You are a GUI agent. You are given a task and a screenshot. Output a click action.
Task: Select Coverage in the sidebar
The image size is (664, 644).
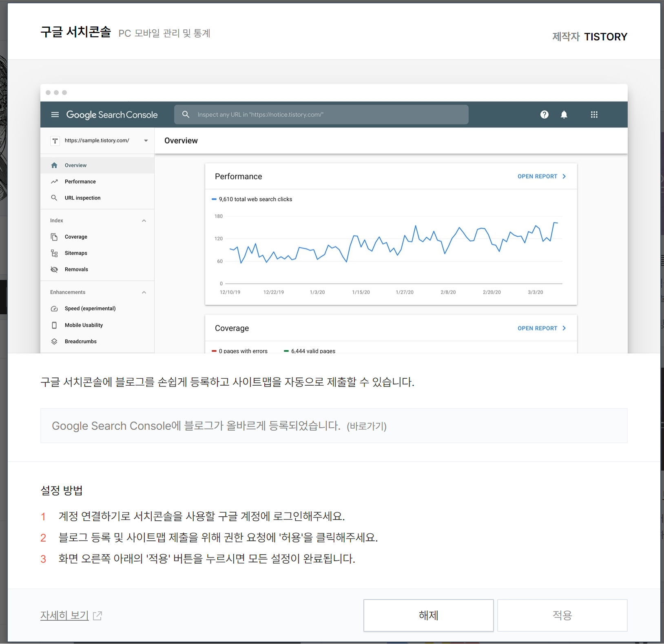(x=97, y=237)
